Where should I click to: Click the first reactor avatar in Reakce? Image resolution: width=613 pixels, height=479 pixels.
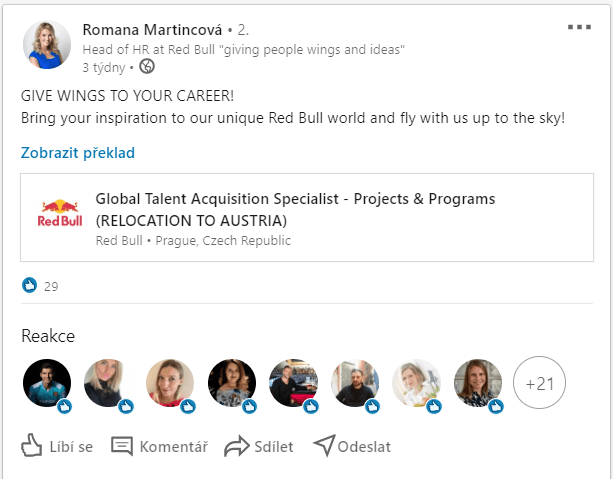coord(46,384)
